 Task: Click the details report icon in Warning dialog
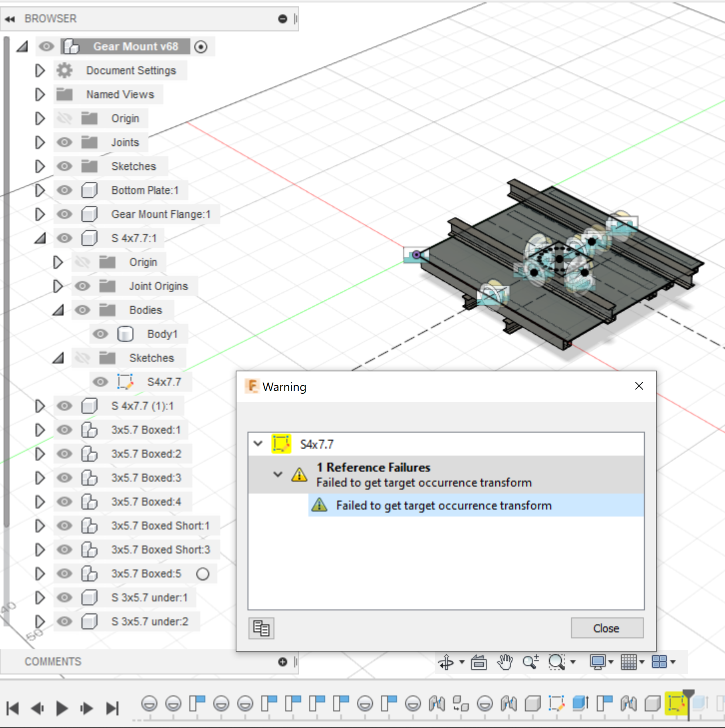click(x=261, y=628)
